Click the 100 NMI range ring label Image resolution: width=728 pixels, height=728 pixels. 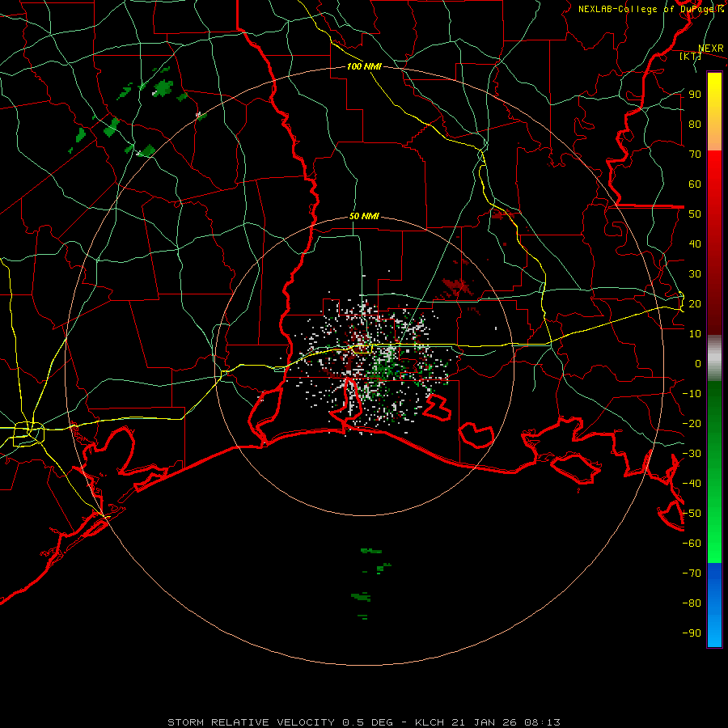[x=364, y=66]
